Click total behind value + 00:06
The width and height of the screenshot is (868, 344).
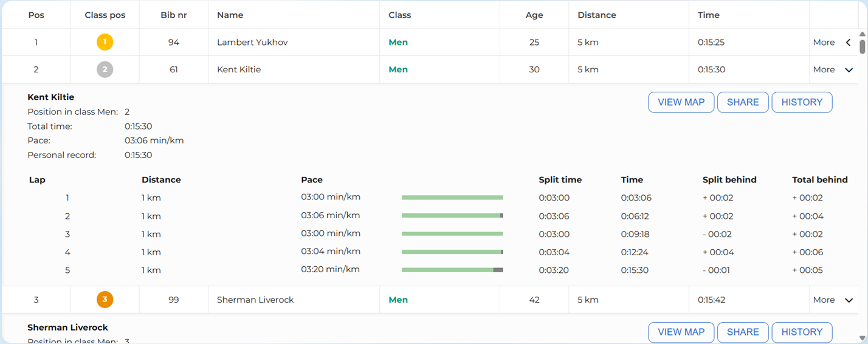pos(808,252)
